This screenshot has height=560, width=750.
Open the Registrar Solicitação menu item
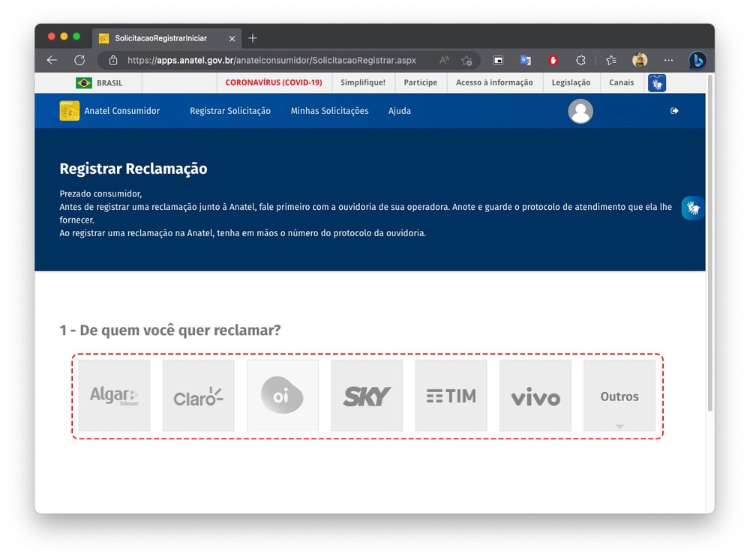(229, 111)
